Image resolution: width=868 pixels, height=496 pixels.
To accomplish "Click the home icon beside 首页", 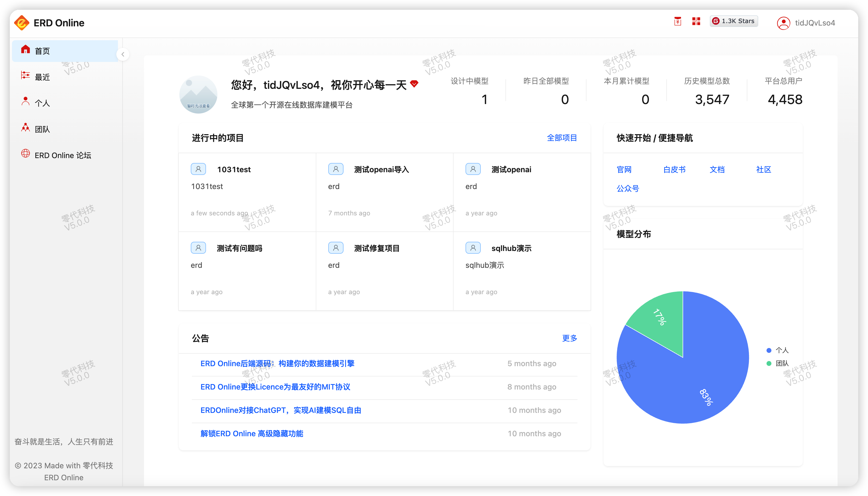I will [26, 49].
